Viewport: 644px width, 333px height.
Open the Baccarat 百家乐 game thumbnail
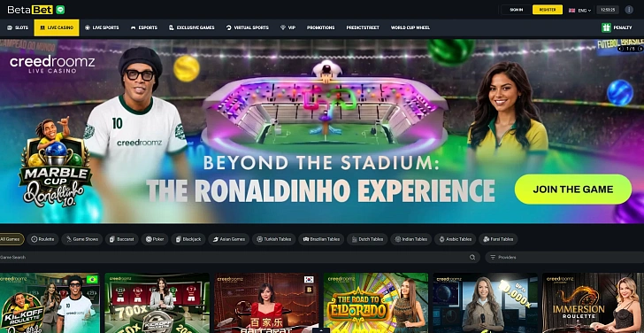[x=266, y=303]
